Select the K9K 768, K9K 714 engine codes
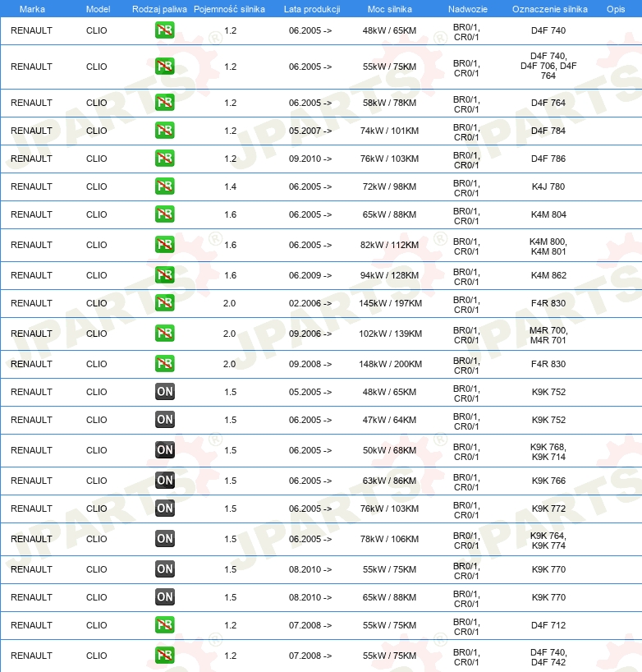 click(548, 452)
